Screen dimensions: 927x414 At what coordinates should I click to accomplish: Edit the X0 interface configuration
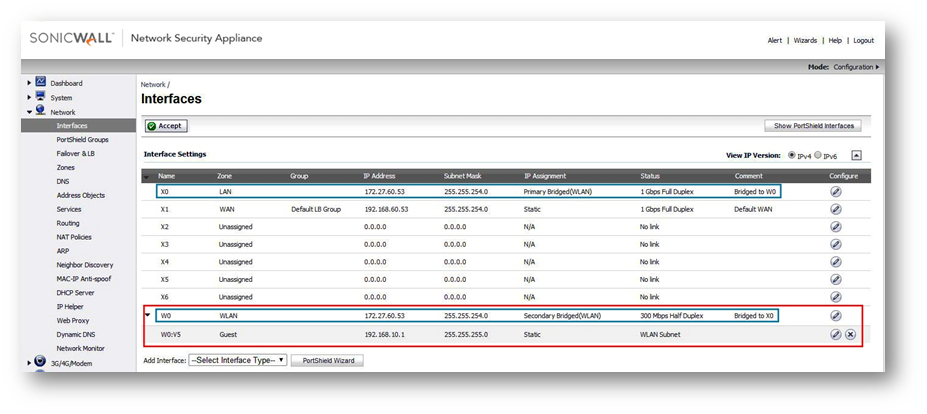[x=835, y=192]
